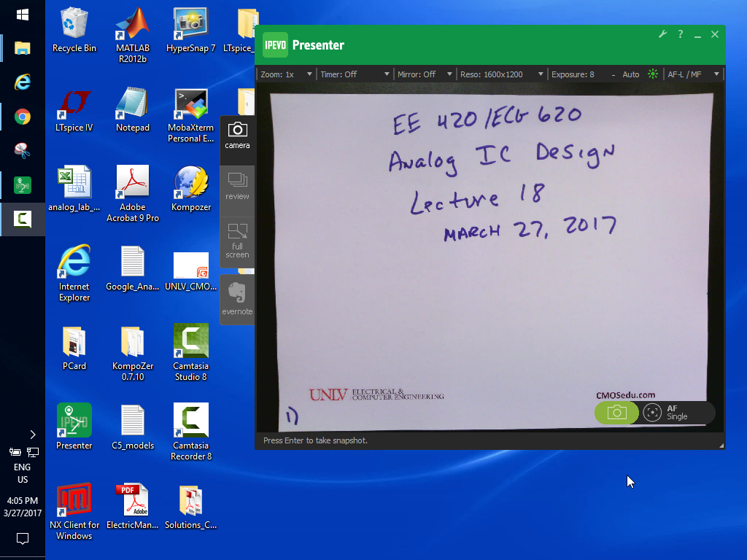
Task: Click the ENG US language indicator
Action: tap(23, 473)
